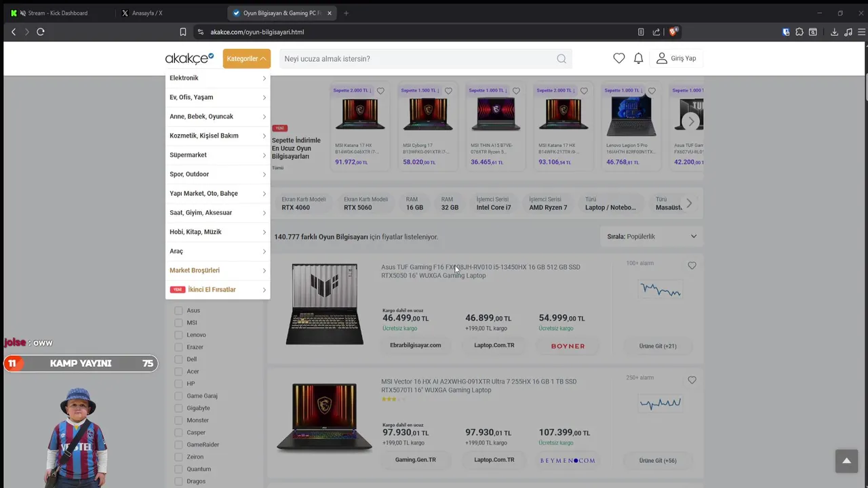Favorite the MSI Vector 16 HX listing

click(x=692, y=380)
